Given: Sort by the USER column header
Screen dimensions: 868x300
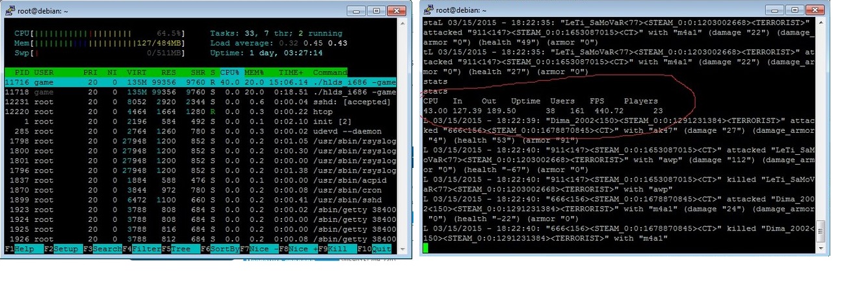Looking at the screenshot, I should 44,72.
